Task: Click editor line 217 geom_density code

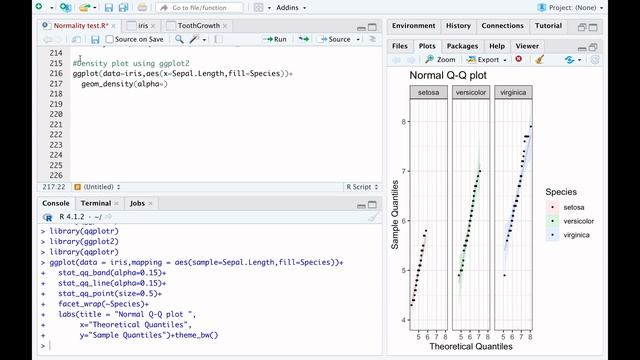Action: coord(124,84)
